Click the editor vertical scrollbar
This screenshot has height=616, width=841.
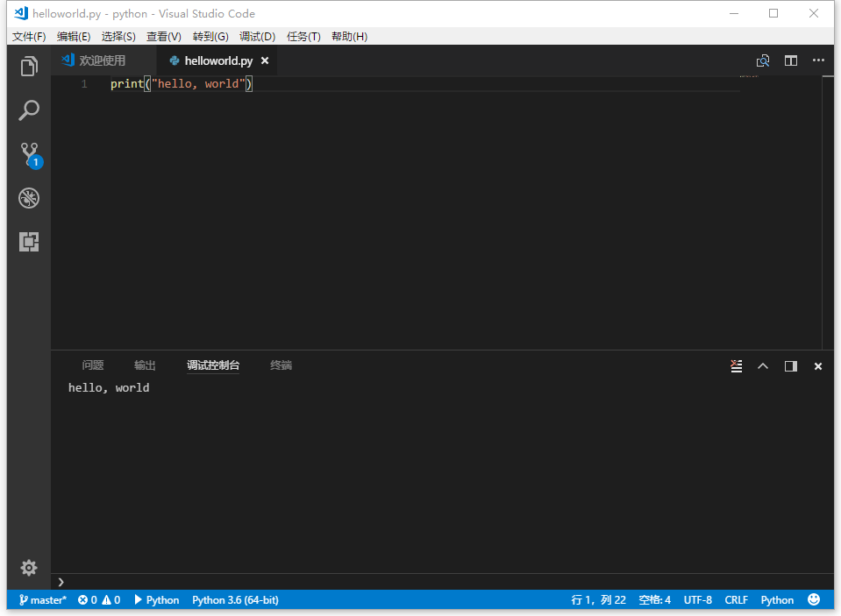click(828, 213)
